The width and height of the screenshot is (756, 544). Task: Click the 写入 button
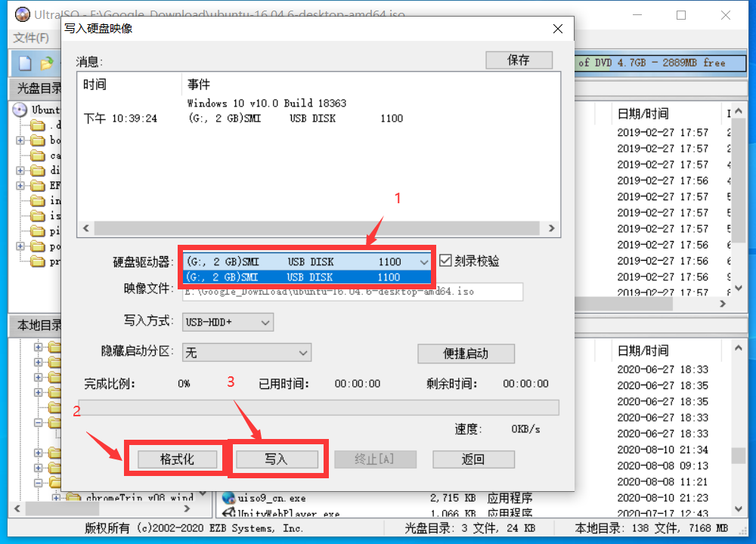click(x=276, y=459)
